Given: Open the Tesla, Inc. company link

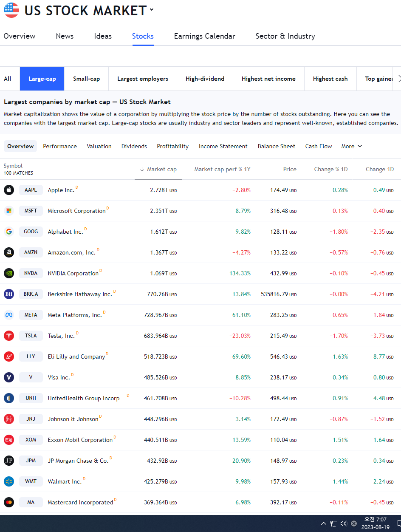Looking at the screenshot, I should (61, 336).
